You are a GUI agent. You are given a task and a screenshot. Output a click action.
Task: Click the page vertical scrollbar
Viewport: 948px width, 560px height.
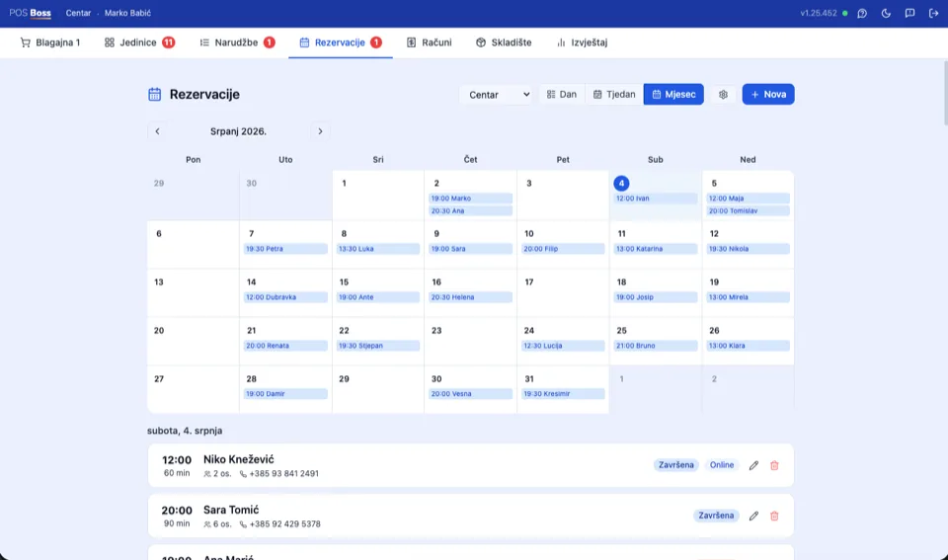[x=944, y=93]
